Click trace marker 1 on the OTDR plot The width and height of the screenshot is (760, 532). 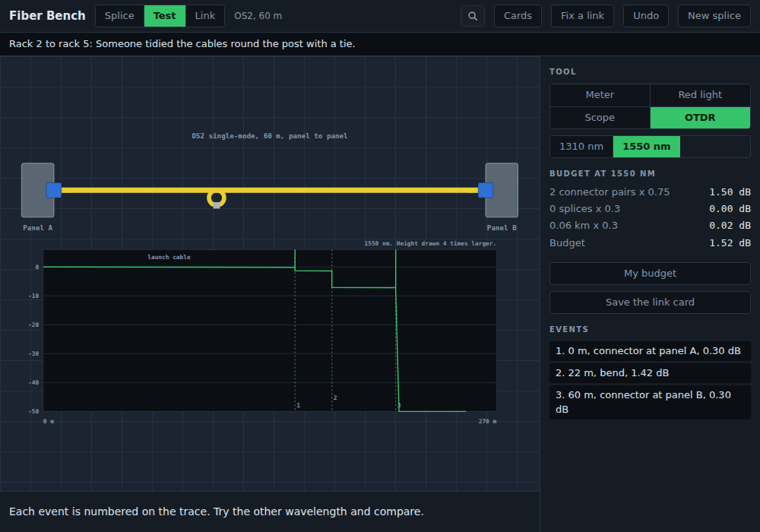click(x=298, y=405)
